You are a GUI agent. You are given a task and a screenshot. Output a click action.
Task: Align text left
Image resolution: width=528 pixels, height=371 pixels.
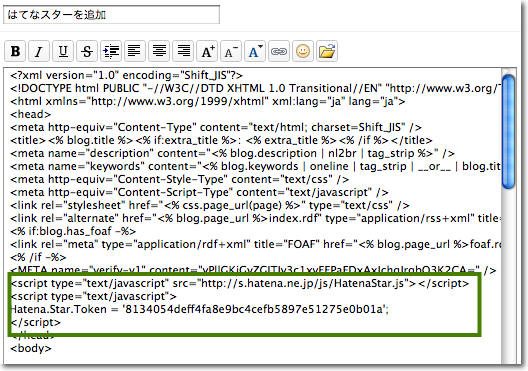point(135,51)
